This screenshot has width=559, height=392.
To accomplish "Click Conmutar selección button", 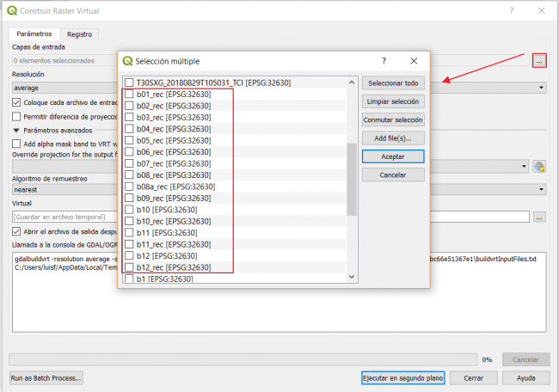I will tap(393, 119).
